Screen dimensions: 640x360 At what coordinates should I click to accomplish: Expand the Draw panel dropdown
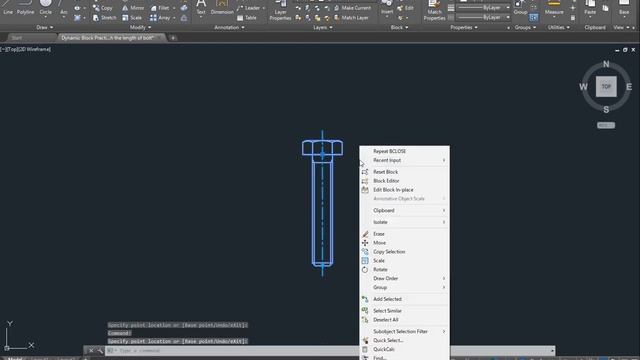tap(44, 27)
